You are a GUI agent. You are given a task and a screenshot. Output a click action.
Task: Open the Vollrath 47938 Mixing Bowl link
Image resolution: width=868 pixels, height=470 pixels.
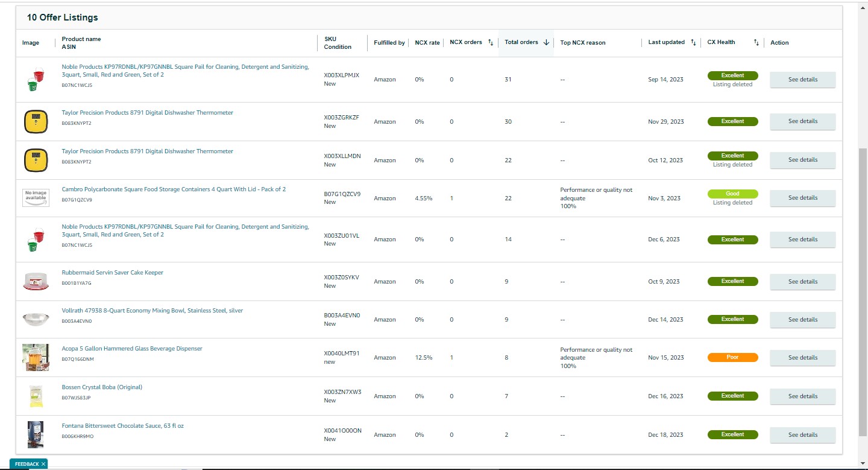click(153, 311)
